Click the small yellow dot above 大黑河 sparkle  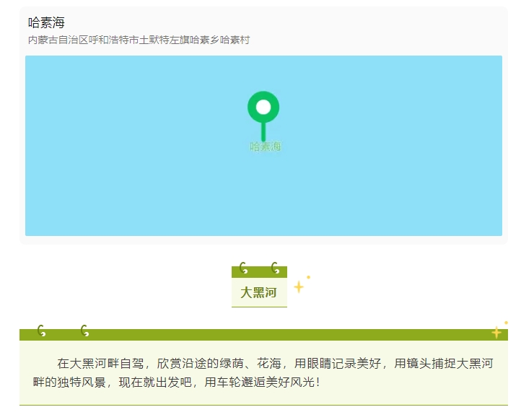[x=309, y=277]
